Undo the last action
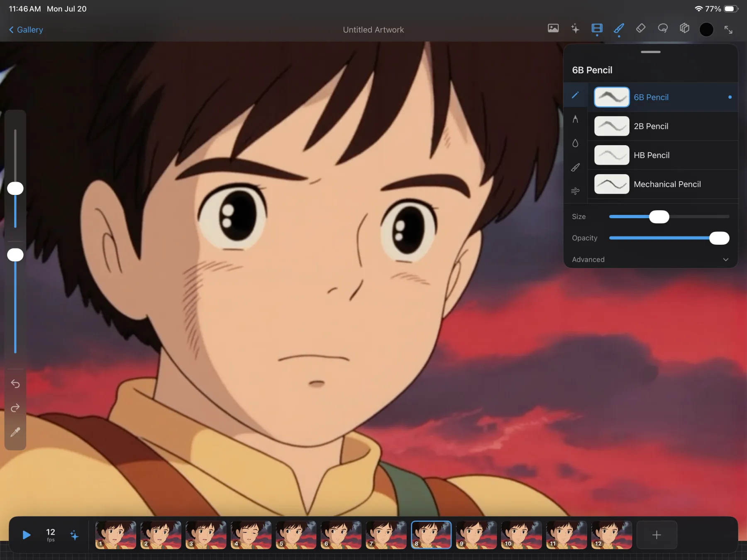Image resolution: width=747 pixels, height=560 pixels. coord(15,384)
